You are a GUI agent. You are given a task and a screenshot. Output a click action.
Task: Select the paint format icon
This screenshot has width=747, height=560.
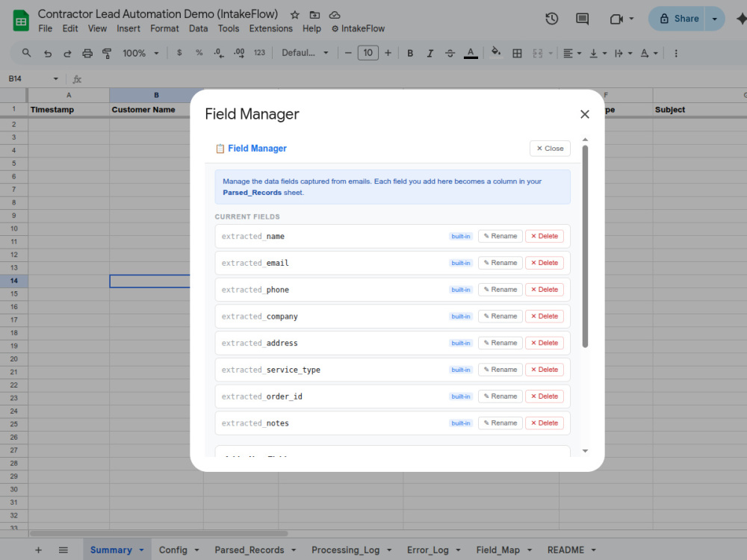click(x=107, y=53)
